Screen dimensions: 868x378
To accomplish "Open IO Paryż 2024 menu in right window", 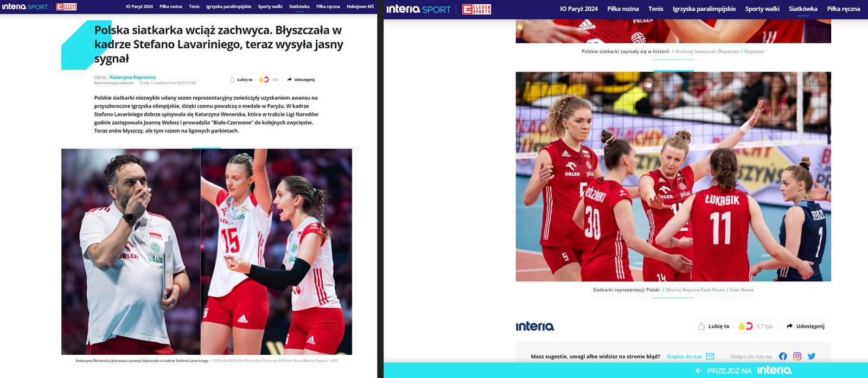I will click(x=579, y=9).
